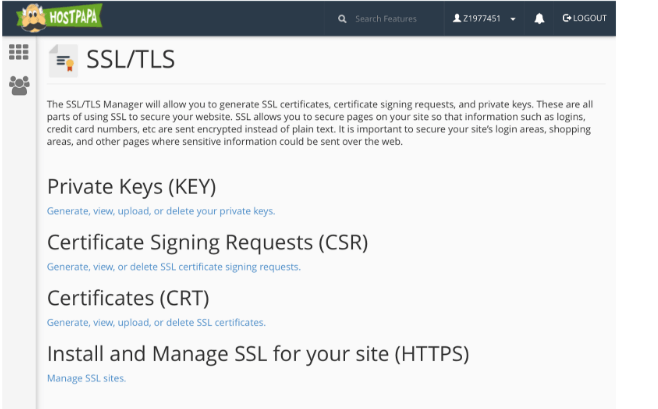Open the grid home icon in sidebar
The height and width of the screenshot is (409, 658).
pos(19,52)
